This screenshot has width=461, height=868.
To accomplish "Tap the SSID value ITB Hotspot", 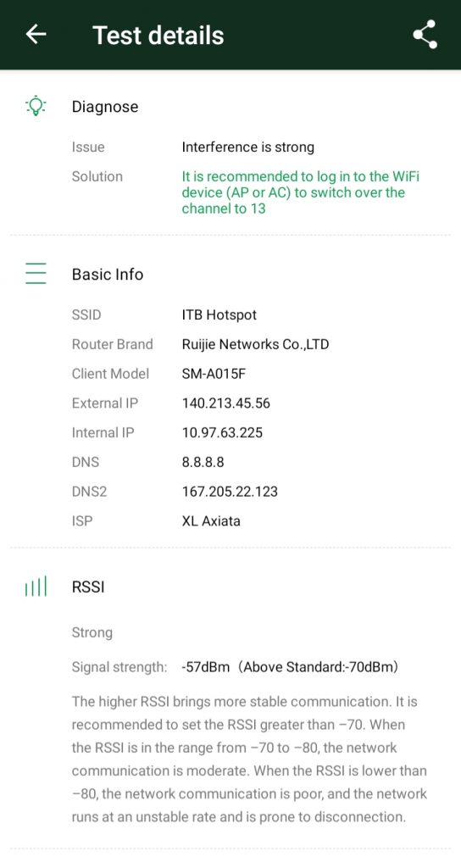I will 219,315.
